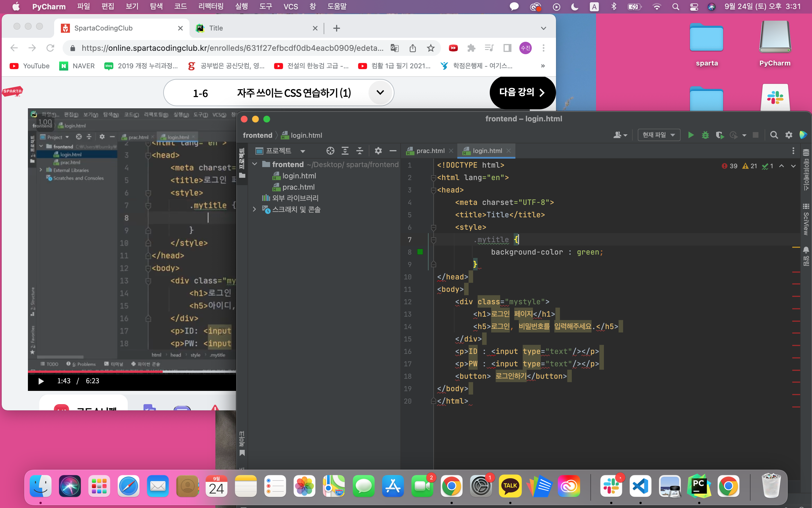The height and width of the screenshot is (508, 812).
Task: Open the PyCharm search everywhere magnifier
Action: [x=774, y=135]
